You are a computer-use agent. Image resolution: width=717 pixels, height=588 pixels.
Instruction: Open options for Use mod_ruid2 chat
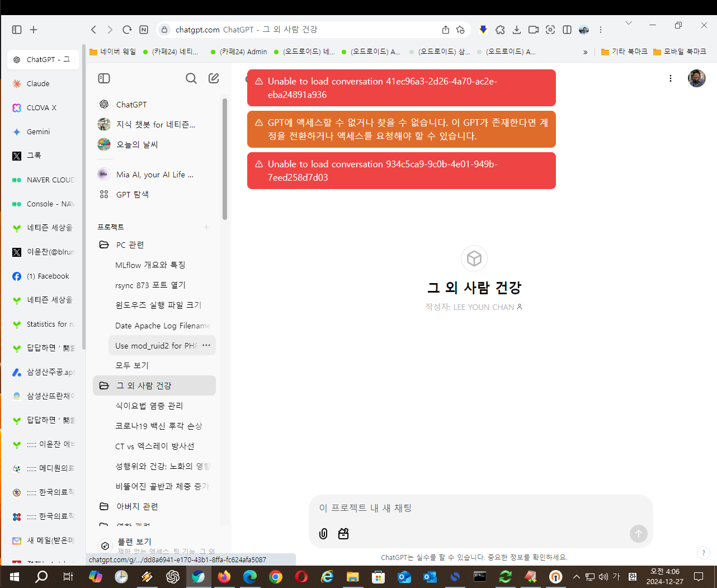[206, 345]
